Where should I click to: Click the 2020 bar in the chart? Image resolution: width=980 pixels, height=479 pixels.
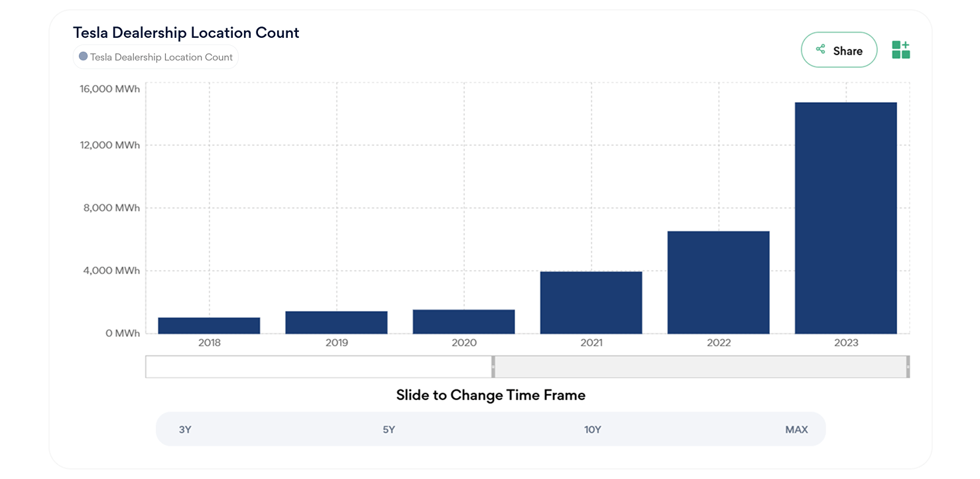463,322
